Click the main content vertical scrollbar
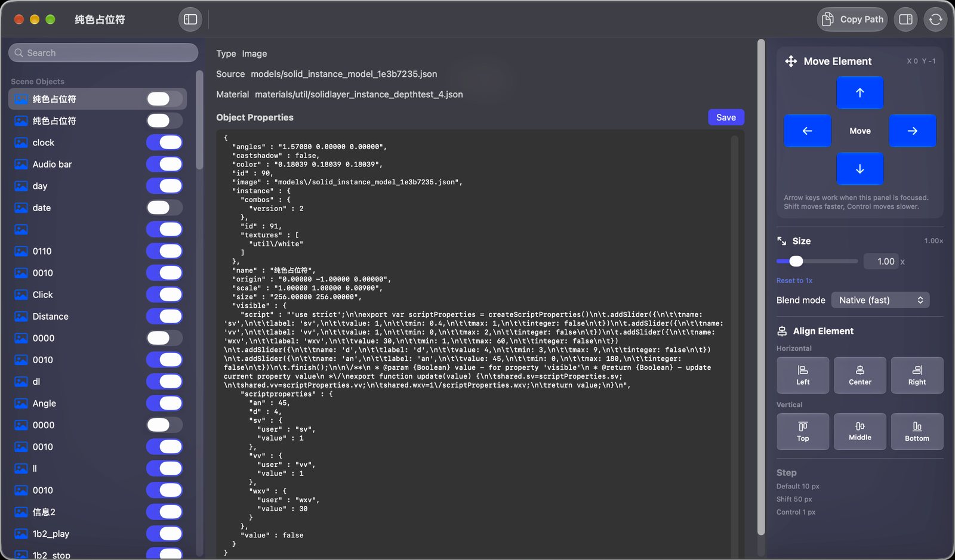955x560 pixels. 761,286
